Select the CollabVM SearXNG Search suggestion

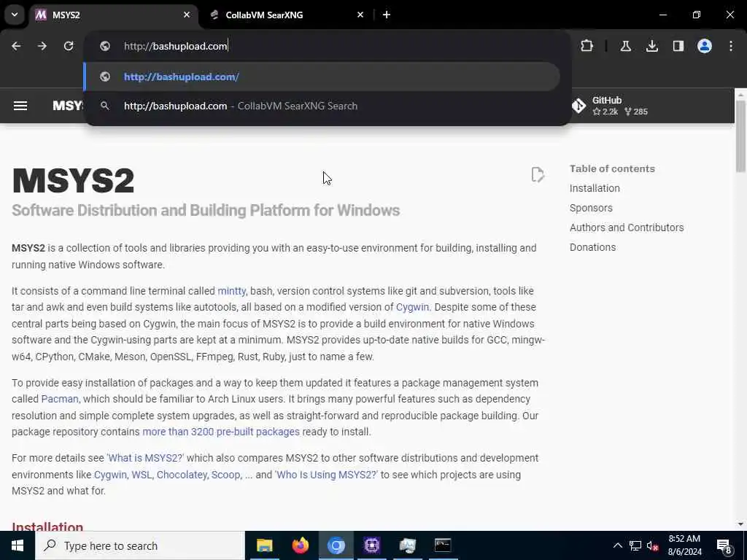(322, 106)
